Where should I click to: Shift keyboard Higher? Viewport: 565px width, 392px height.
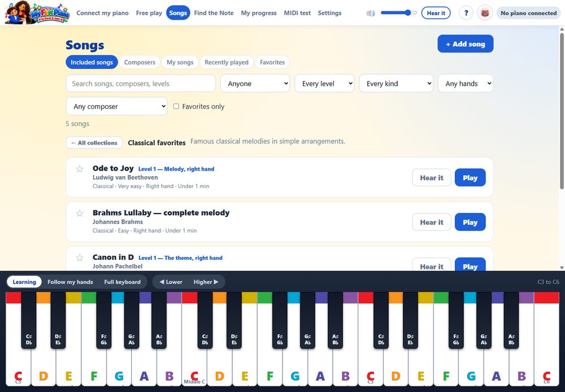[x=206, y=282]
